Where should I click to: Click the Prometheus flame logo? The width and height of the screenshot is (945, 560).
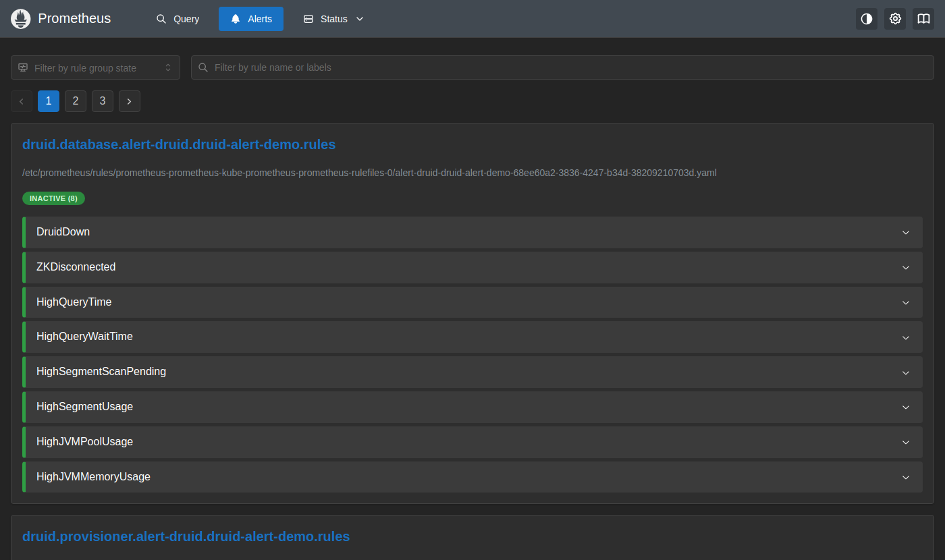click(x=21, y=19)
